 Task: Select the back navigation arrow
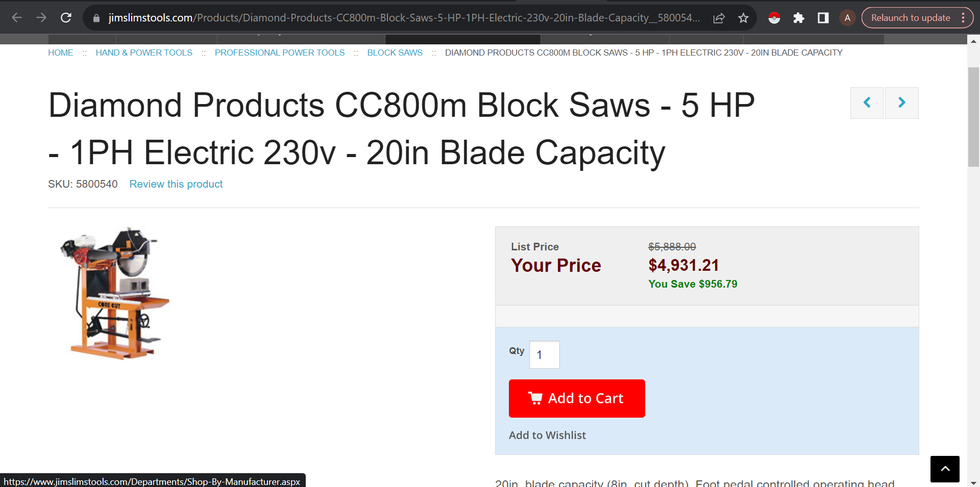(x=17, y=17)
